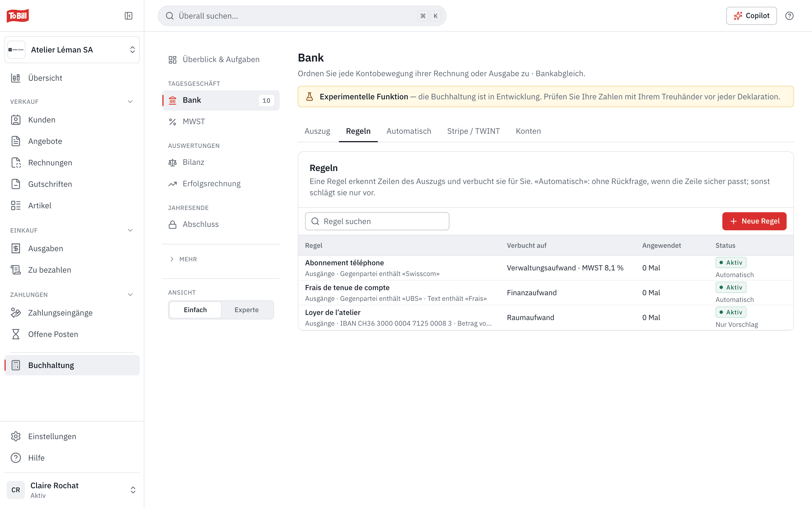Open Übersicht in the sidebar
Screen dimensions: 812x508
point(72,78)
